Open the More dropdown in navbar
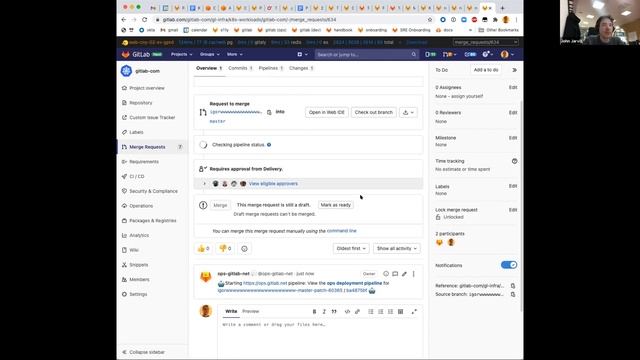Image resolution: width=640 pixels, height=360 pixels. click(x=235, y=54)
